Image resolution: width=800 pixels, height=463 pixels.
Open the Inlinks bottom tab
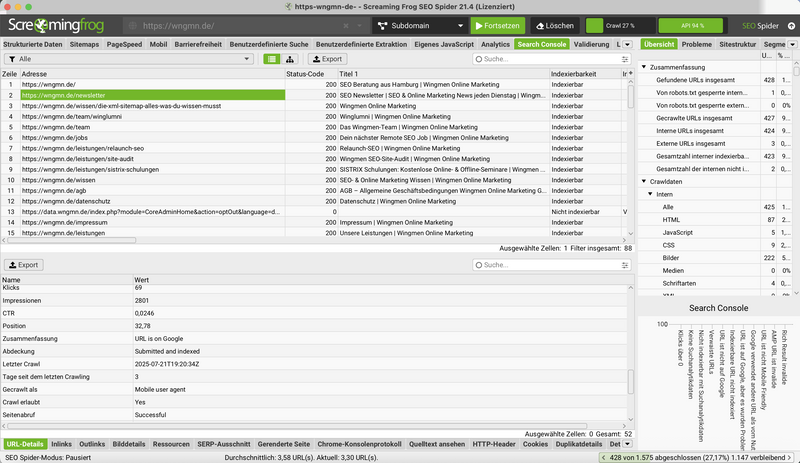61,444
